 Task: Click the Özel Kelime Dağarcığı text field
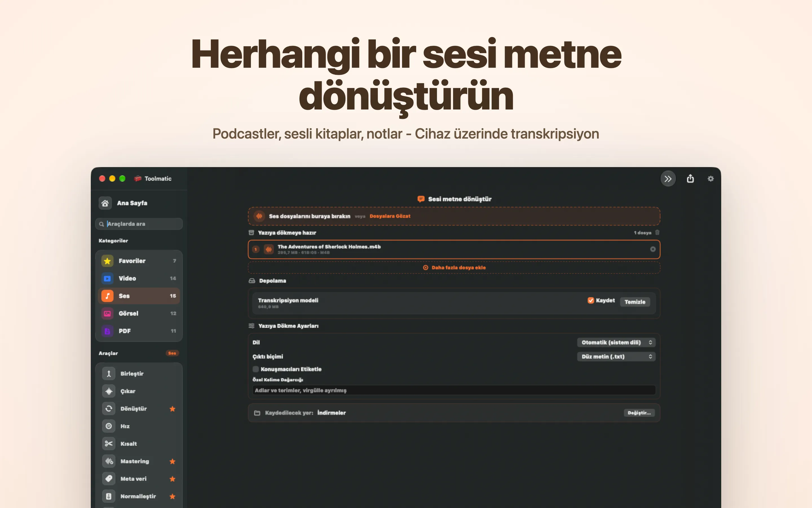(454, 390)
